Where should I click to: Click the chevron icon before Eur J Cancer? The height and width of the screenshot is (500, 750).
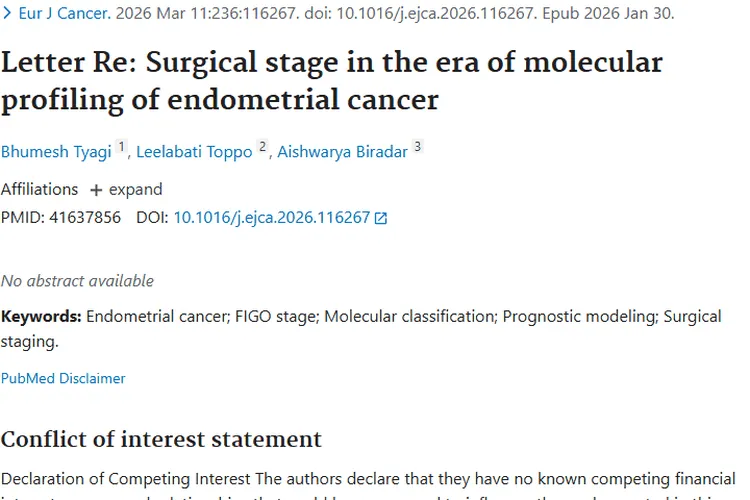(8, 14)
